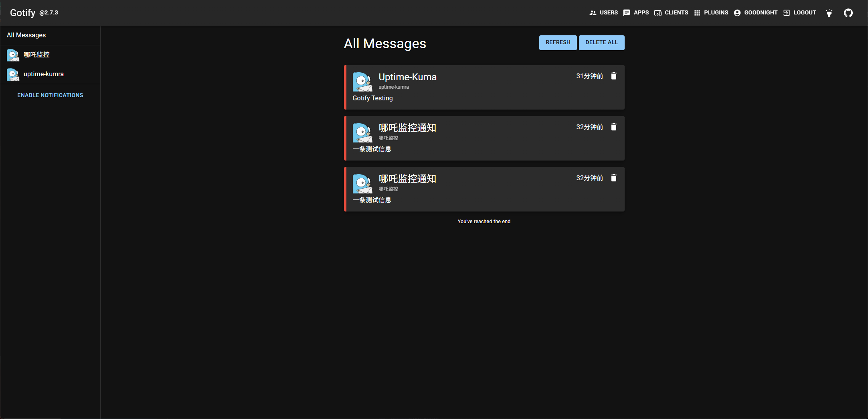The height and width of the screenshot is (419, 868).
Task: Click the @2.7.3 version label
Action: (x=49, y=13)
